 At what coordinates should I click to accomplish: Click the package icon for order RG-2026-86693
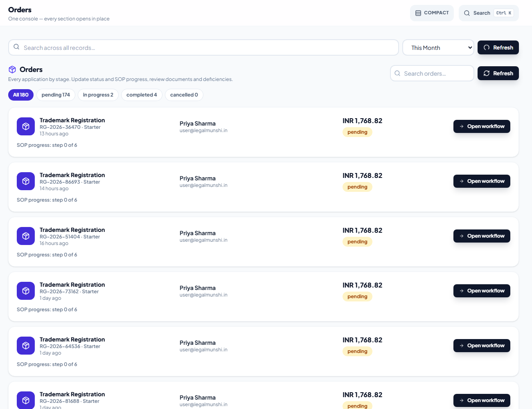(26, 181)
